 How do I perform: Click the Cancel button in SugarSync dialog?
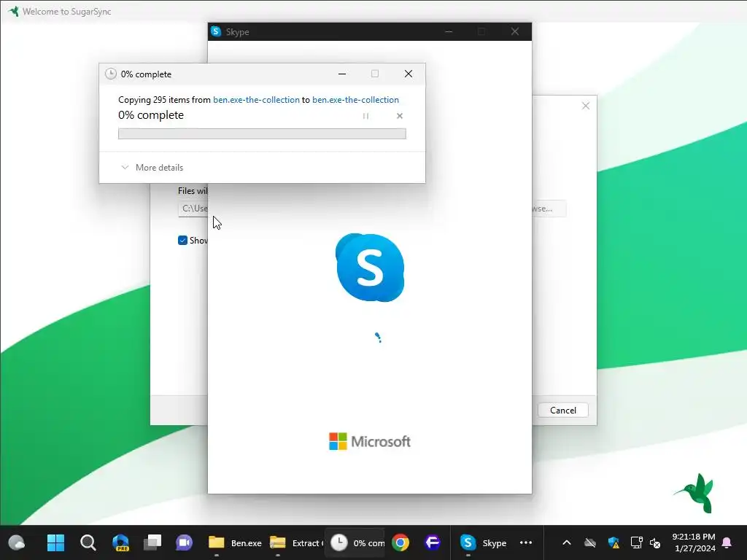[562, 410]
